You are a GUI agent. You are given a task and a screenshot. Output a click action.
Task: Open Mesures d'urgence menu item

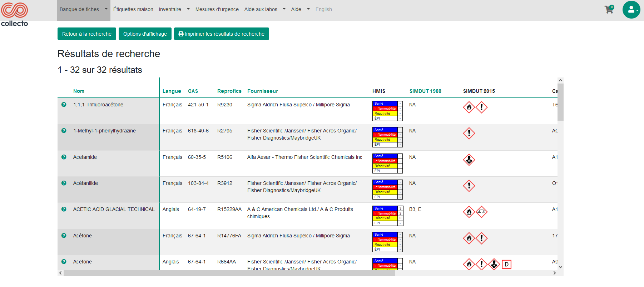[x=217, y=9]
